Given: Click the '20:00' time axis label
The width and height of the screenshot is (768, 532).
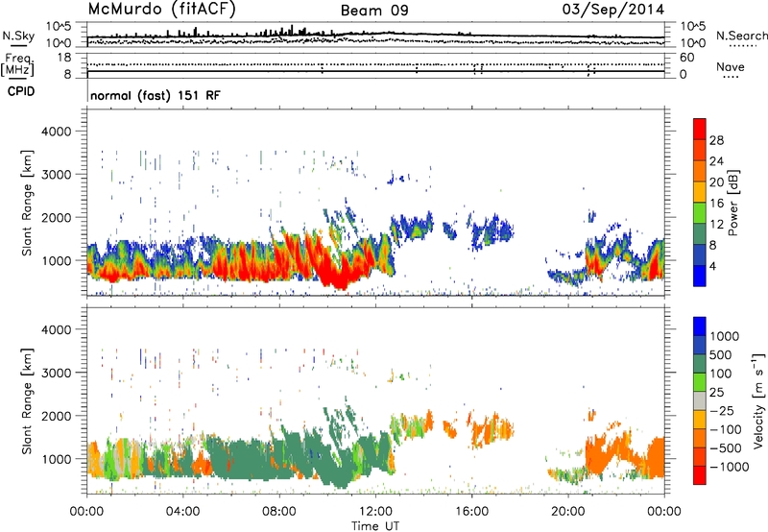Looking at the screenshot, I should tap(568, 512).
